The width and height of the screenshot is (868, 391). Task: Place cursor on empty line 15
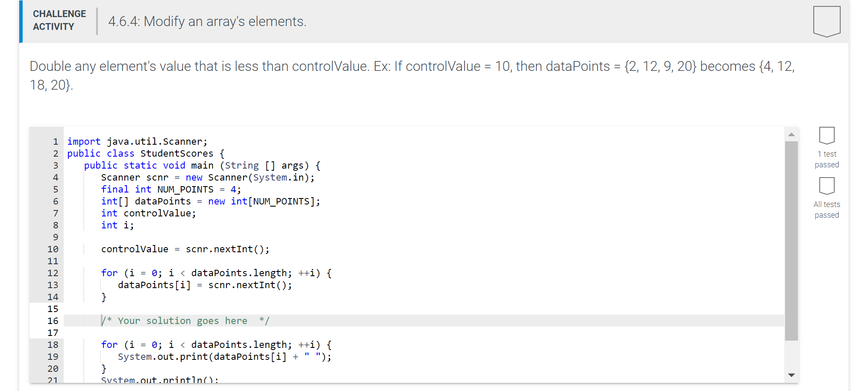click(423, 309)
